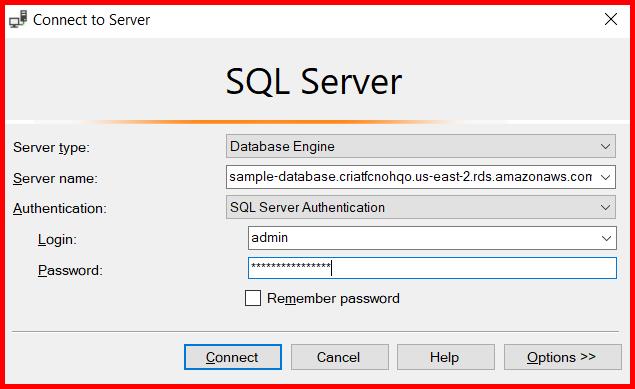
Task: Open the Help button
Action: click(445, 357)
